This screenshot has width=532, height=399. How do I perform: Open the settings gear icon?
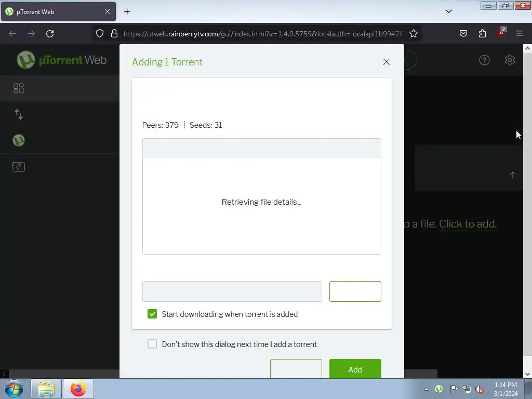(510, 60)
